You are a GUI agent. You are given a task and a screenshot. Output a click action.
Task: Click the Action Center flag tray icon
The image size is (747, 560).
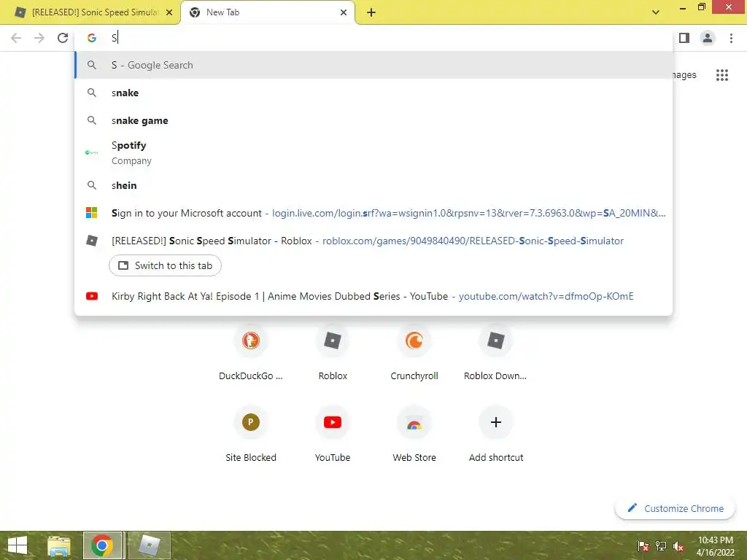coord(643,546)
